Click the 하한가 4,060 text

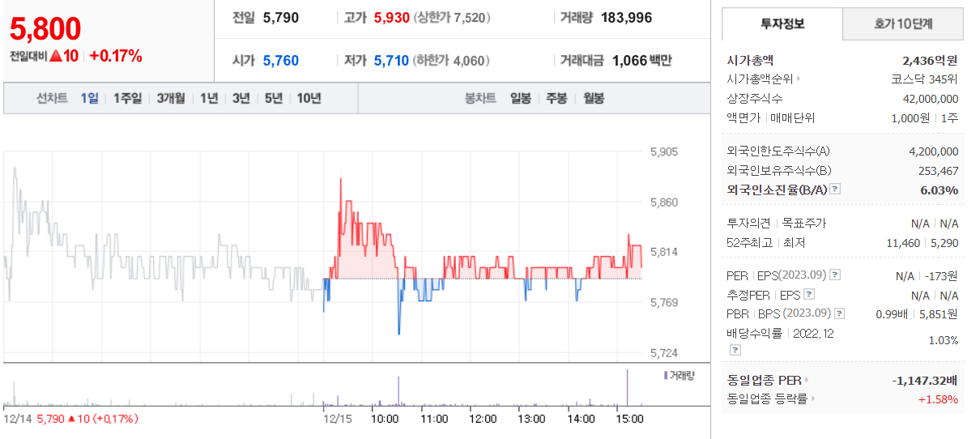pos(452,61)
